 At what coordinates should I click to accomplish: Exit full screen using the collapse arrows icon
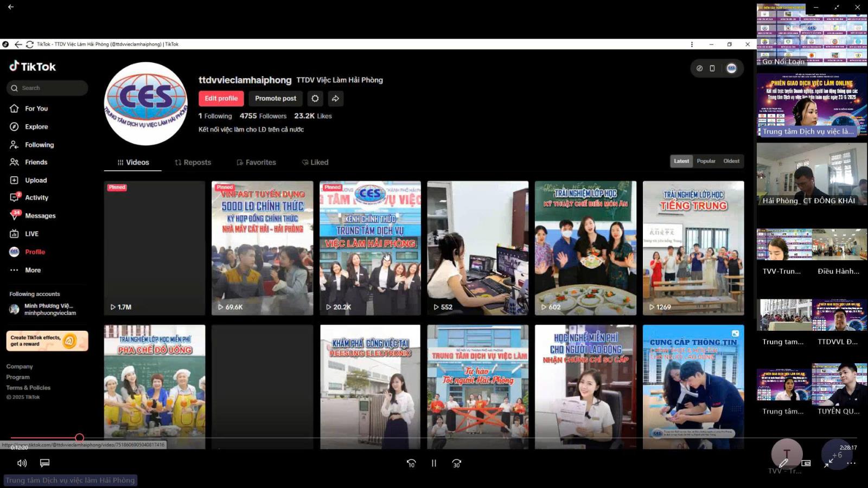coord(828,463)
